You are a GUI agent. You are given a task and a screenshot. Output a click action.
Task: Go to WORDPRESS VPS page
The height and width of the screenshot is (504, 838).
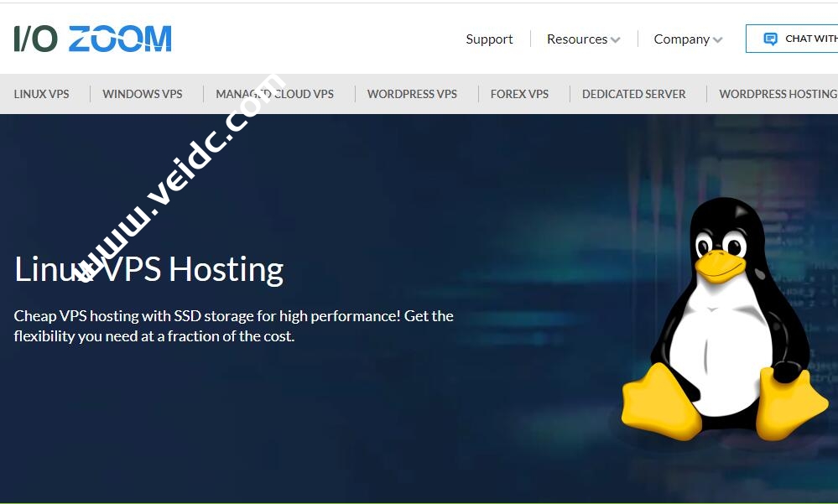(412, 94)
